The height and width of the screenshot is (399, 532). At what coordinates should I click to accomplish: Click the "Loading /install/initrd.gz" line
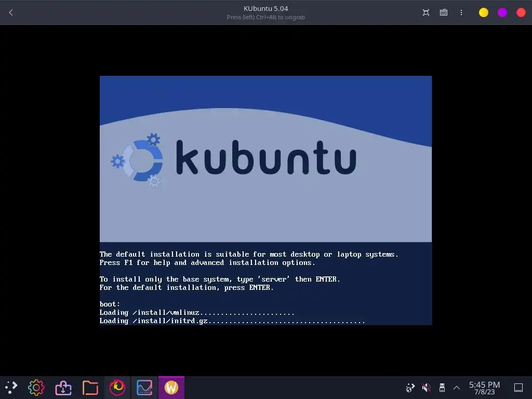coord(232,321)
